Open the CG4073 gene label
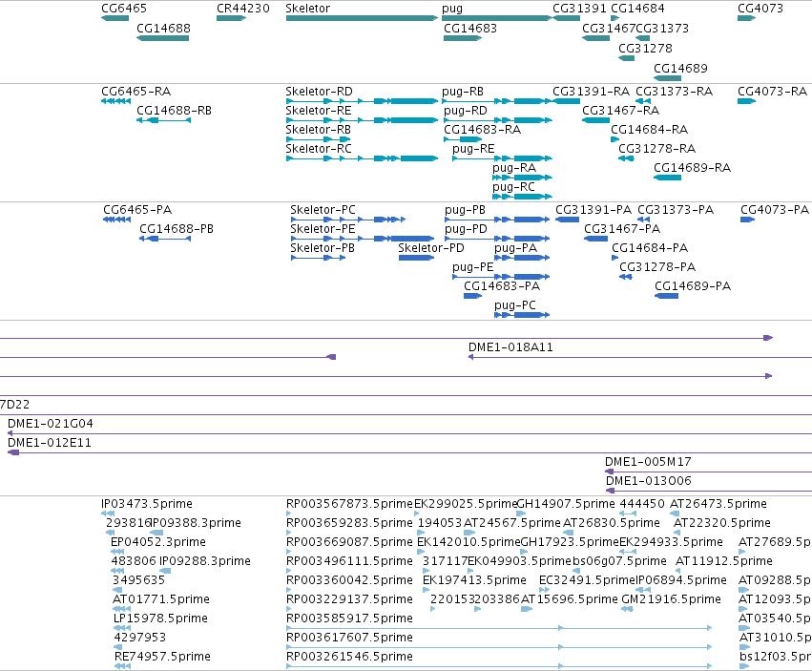Image resolution: width=812 pixels, height=671 pixels. 760,9
